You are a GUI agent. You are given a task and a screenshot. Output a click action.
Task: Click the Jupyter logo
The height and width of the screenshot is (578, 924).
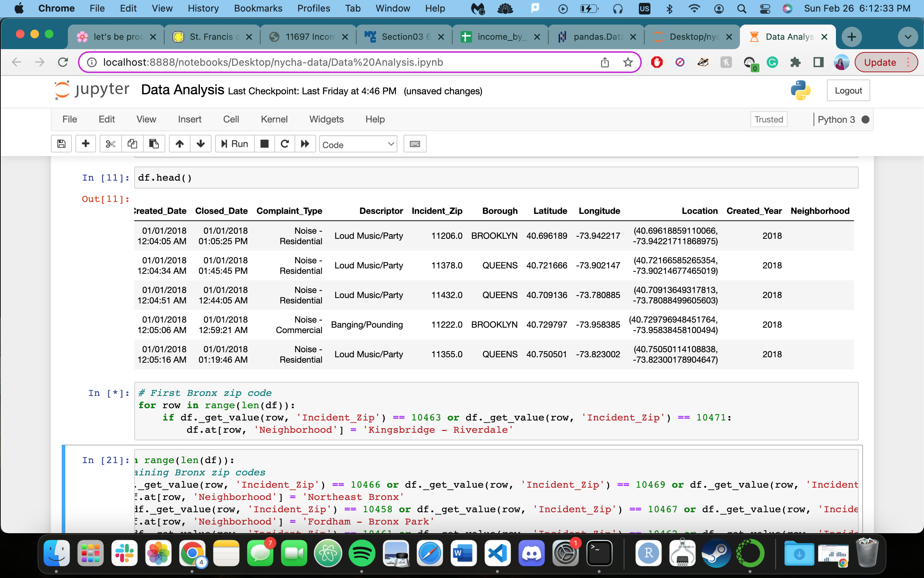click(x=92, y=90)
